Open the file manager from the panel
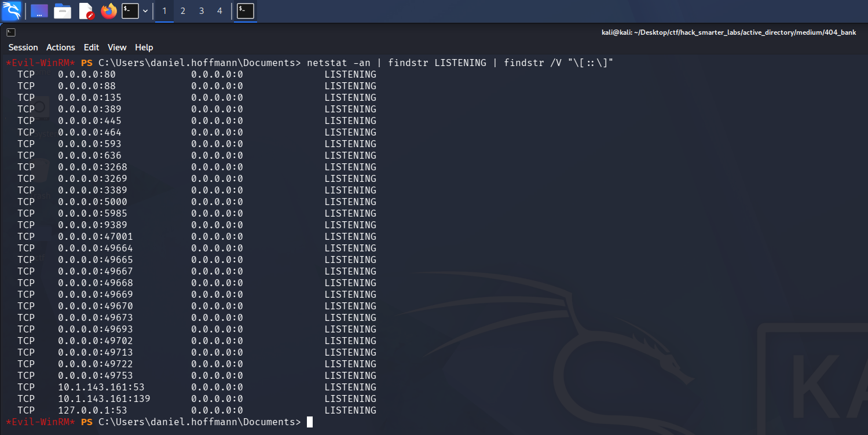 pos(63,10)
